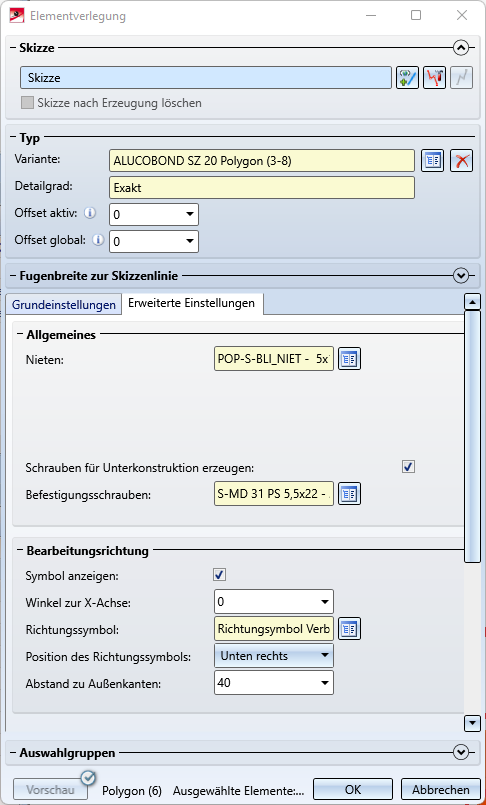Open catalog icon next to Richtungssymbol field

click(349, 628)
